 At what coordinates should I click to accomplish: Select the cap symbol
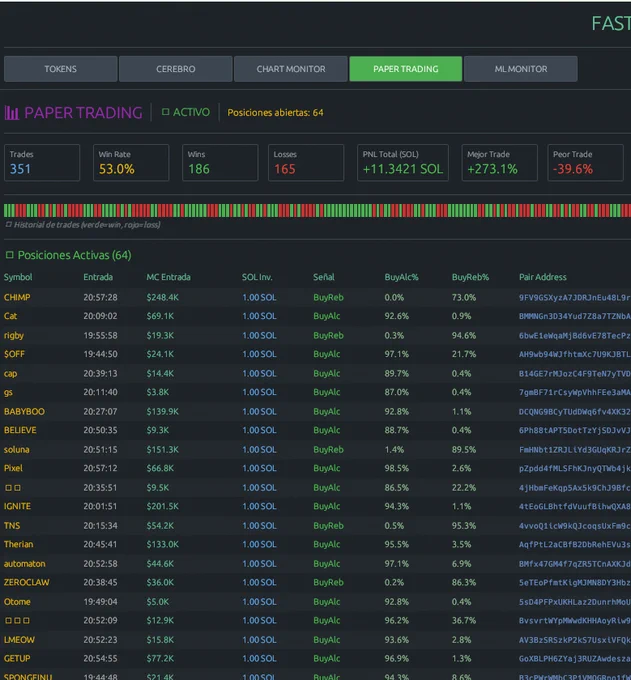coord(10,374)
